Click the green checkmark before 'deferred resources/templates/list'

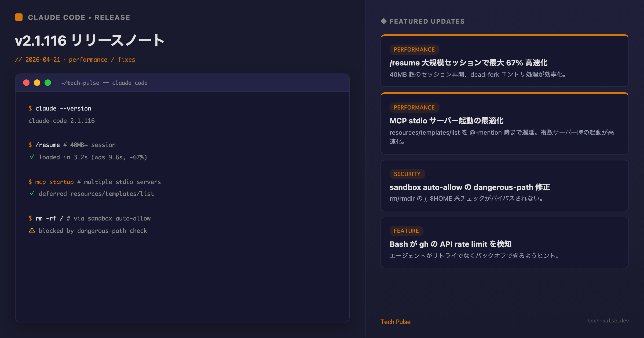(x=32, y=193)
